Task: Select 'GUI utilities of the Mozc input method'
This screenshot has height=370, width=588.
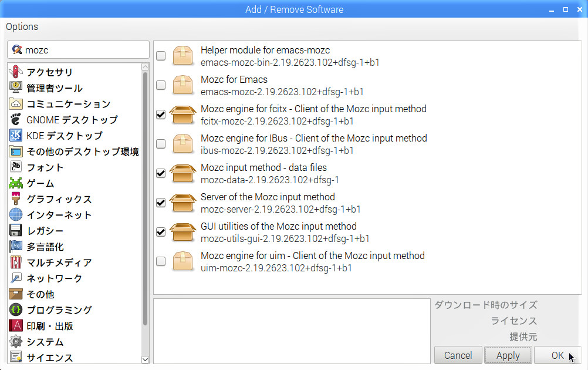Action: point(279,226)
